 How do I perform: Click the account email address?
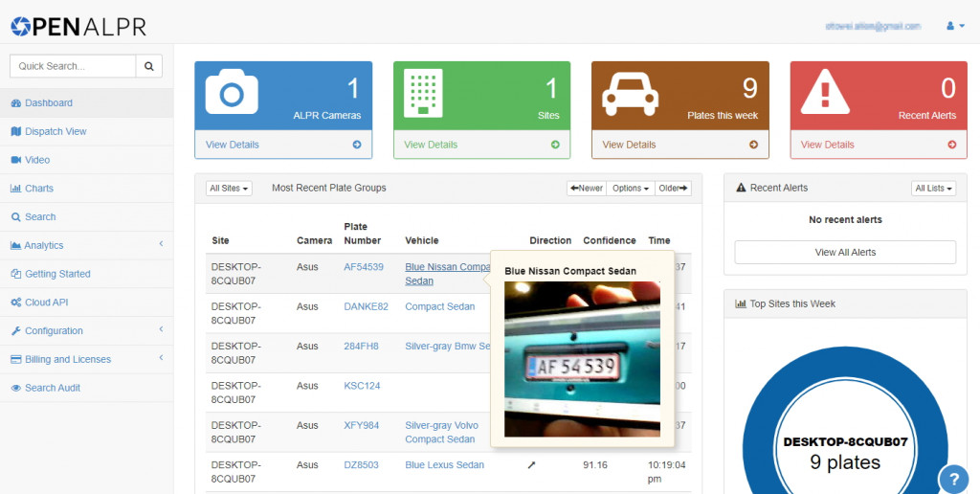click(873, 26)
